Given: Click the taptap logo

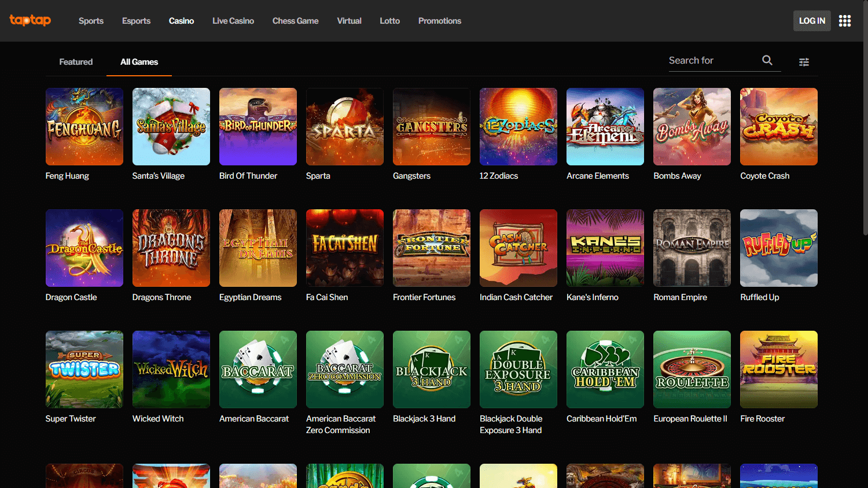Looking at the screenshot, I should click(30, 20).
